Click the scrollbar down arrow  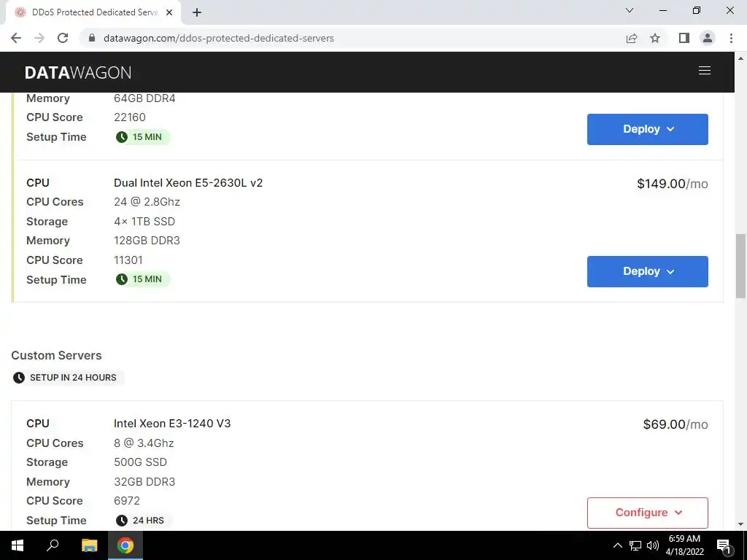click(740, 524)
